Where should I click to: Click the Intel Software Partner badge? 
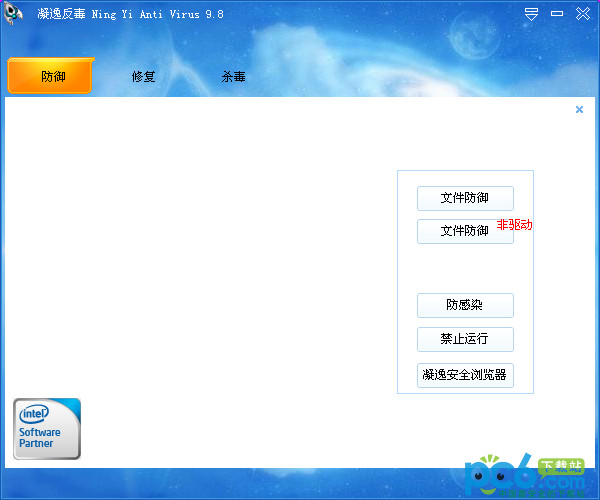(x=47, y=428)
